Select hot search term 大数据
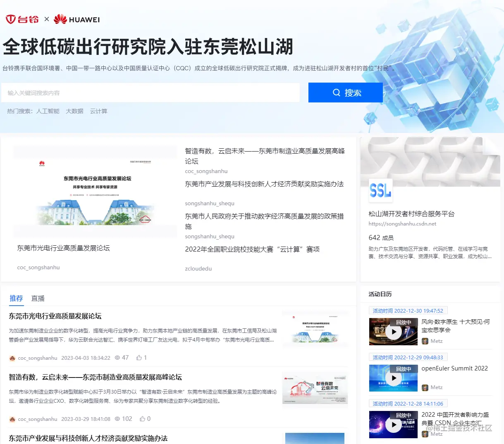 click(x=74, y=111)
